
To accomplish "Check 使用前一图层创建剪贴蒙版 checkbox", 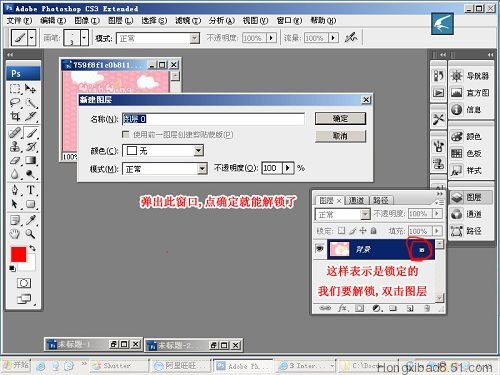I will point(126,134).
